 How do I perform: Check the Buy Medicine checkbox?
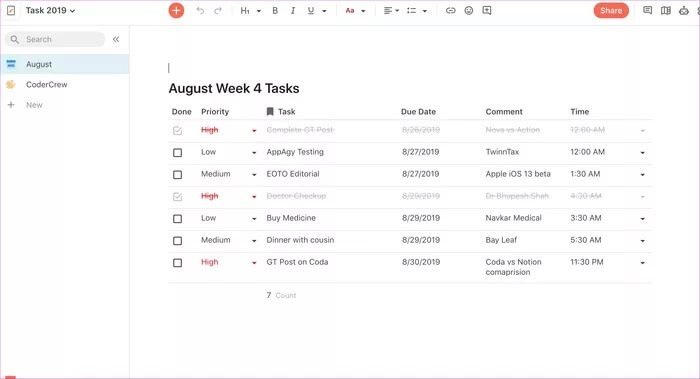click(x=177, y=219)
